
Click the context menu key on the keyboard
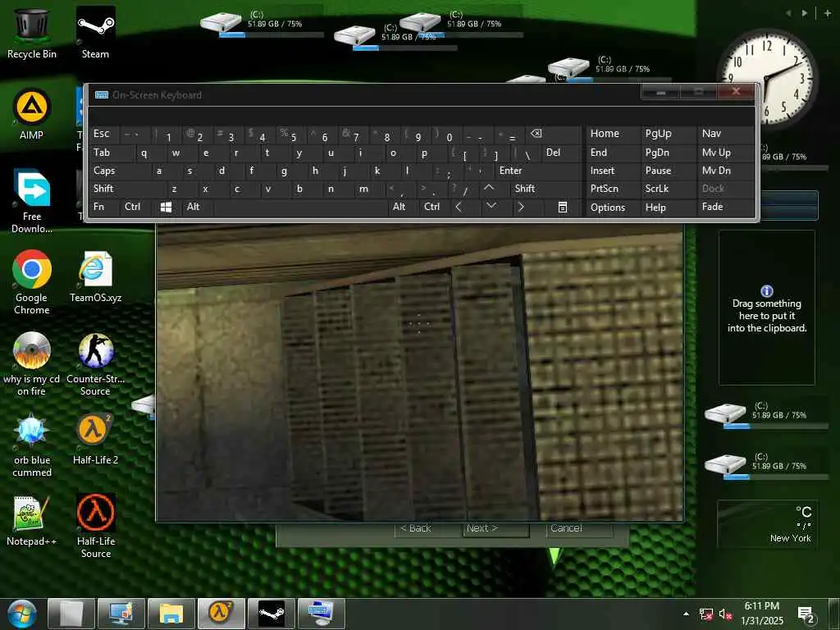(x=563, y=207)
